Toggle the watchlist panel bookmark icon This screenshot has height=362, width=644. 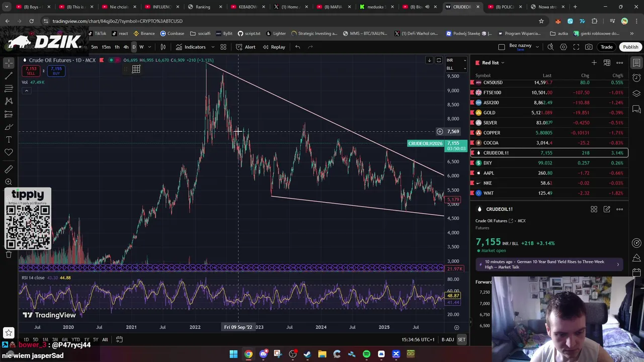tap(636, 63)
